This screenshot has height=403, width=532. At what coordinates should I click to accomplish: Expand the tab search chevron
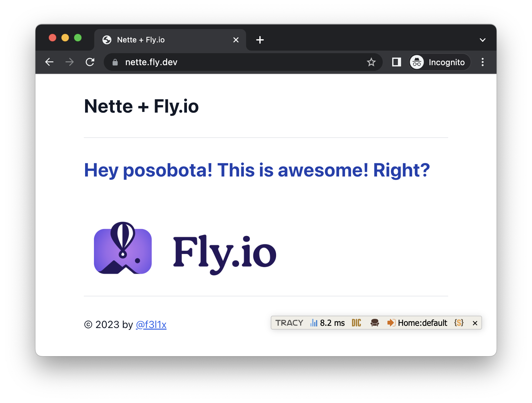point(482,40)
